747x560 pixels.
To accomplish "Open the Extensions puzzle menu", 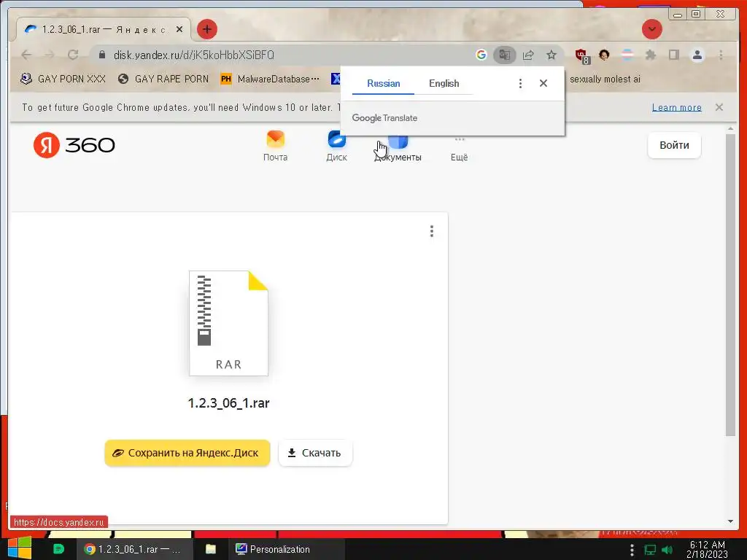I will pyautogui.click(x=650, y=55).
